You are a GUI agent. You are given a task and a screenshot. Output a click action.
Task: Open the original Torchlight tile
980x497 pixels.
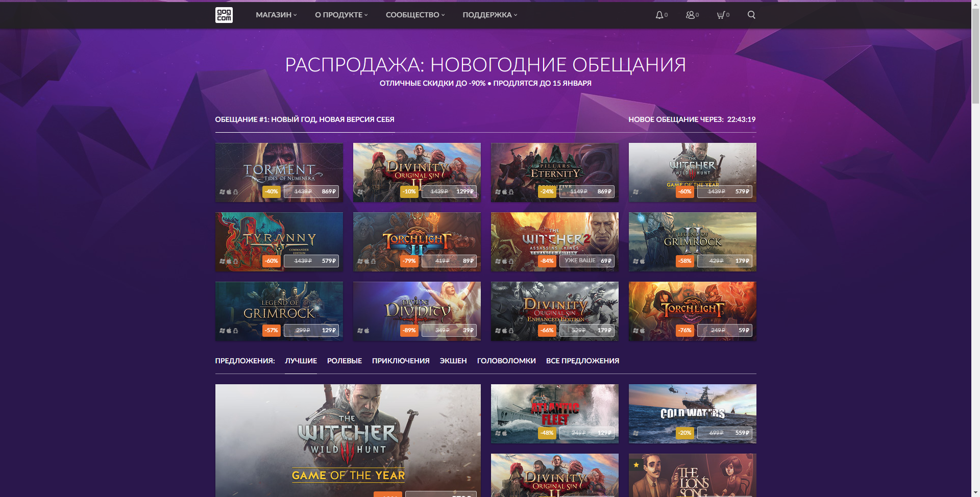click(x=693, y=311)
